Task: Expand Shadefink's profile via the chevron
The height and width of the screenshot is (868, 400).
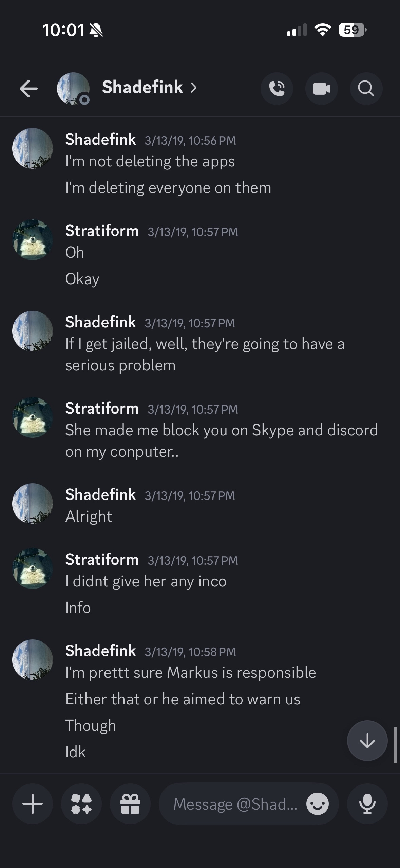Action: point(194,88)
